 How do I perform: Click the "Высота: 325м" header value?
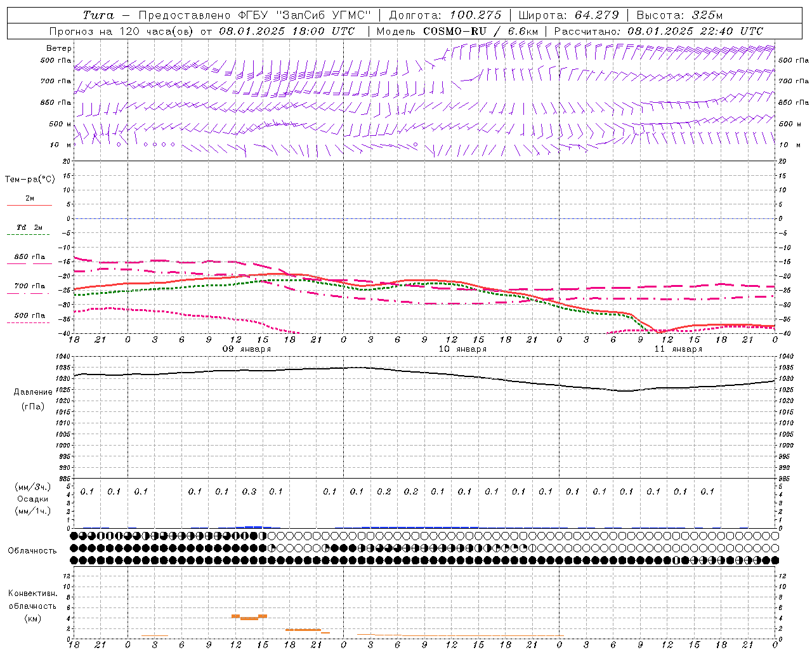679,15
